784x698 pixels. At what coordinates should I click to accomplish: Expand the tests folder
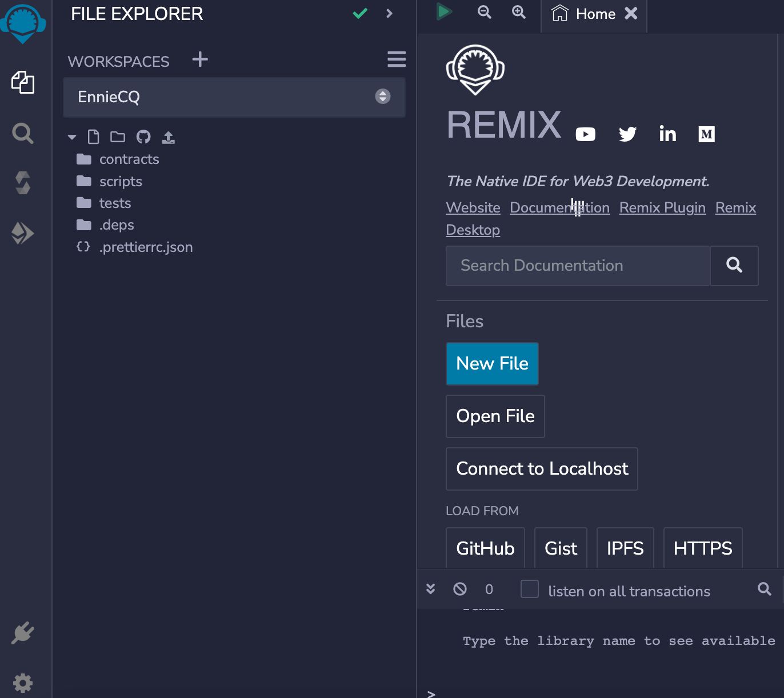pyautogui.click(x=103, y=203)
